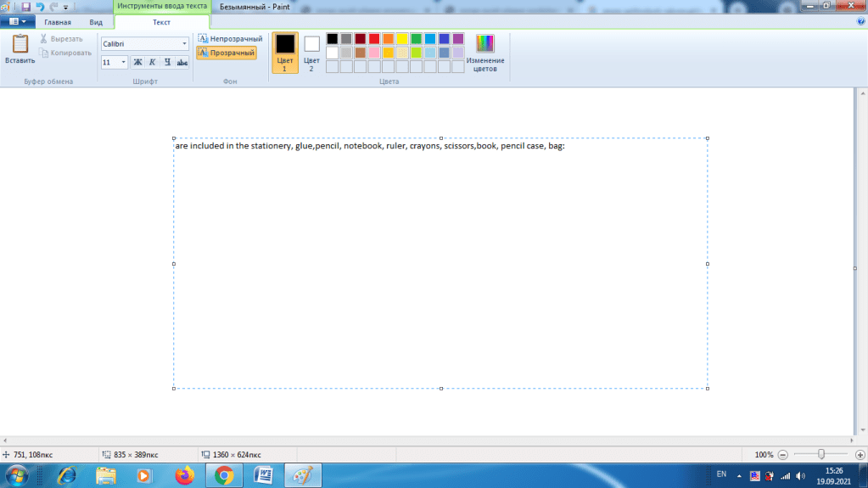Click the Bold (Ж) formatting button
Image resolution: width=868 pixels, height=488 pixels.
click(x=137, y=62)
